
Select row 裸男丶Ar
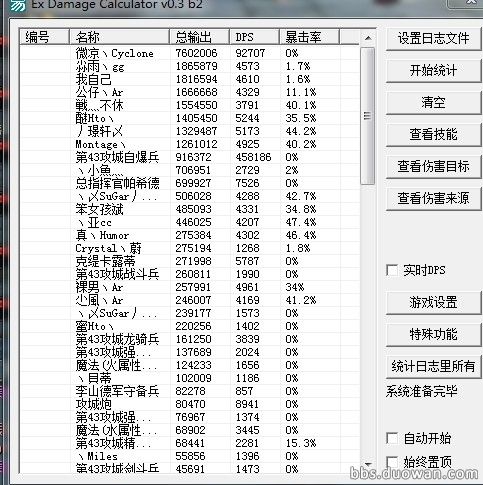pyautogui.click(x=190, y=287)
